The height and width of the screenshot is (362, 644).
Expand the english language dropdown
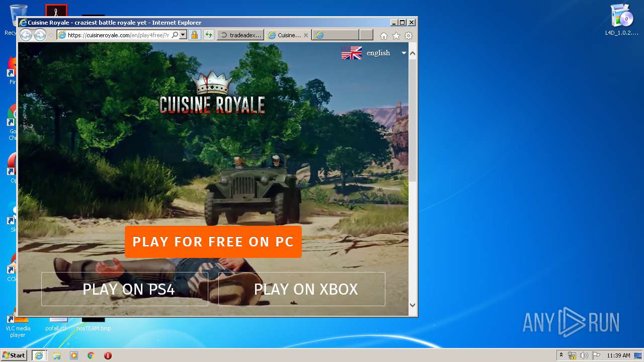pos(404,53)
